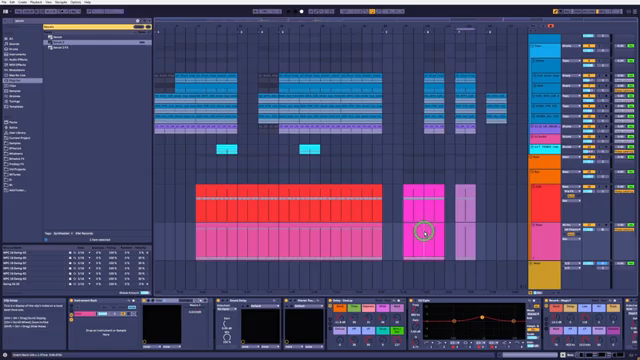Select the Templates browser category
Image resolution: width=640 pixels, height=360 pixels.
click(16, 107)
